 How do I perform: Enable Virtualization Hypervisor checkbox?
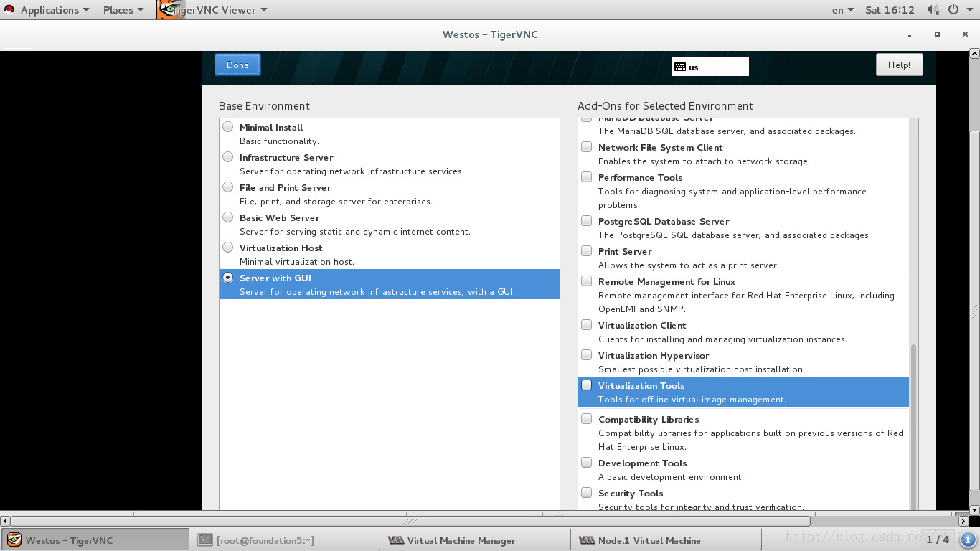point(586,355)
